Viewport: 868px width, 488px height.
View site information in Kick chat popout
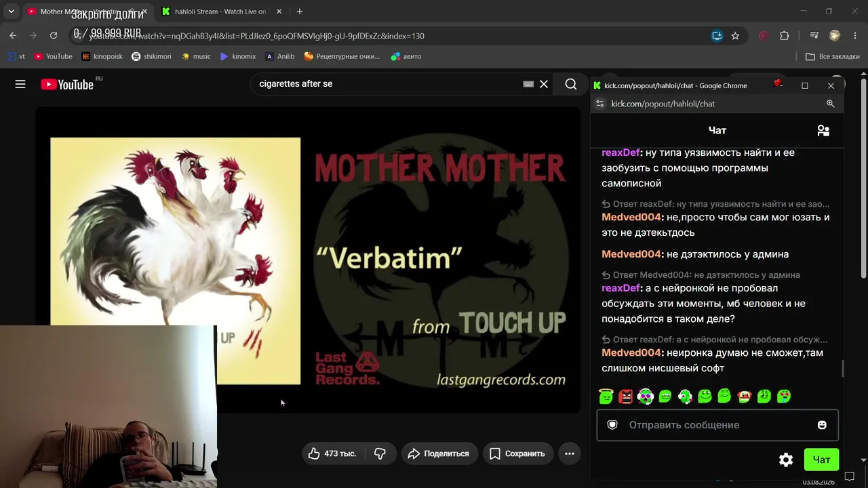(599, 104)
